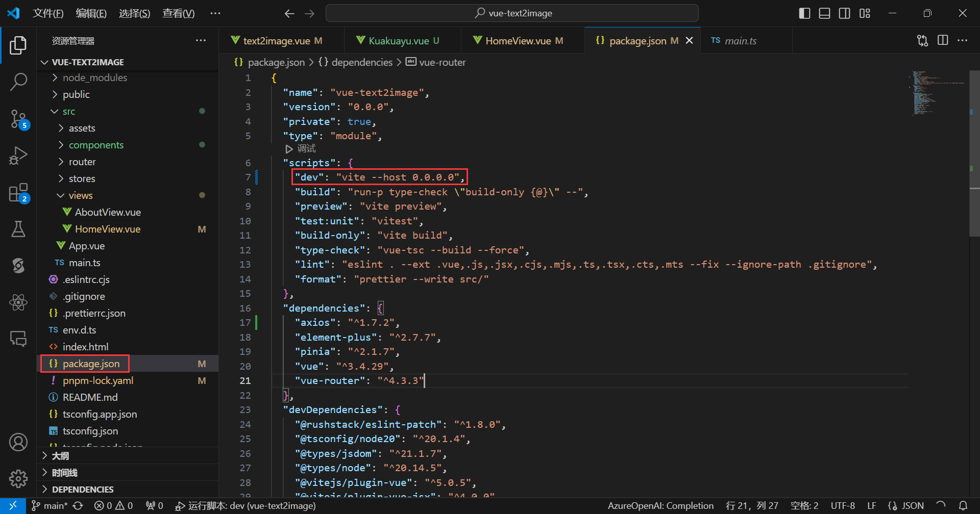Split the editor to the right

[x=943, y=40]
